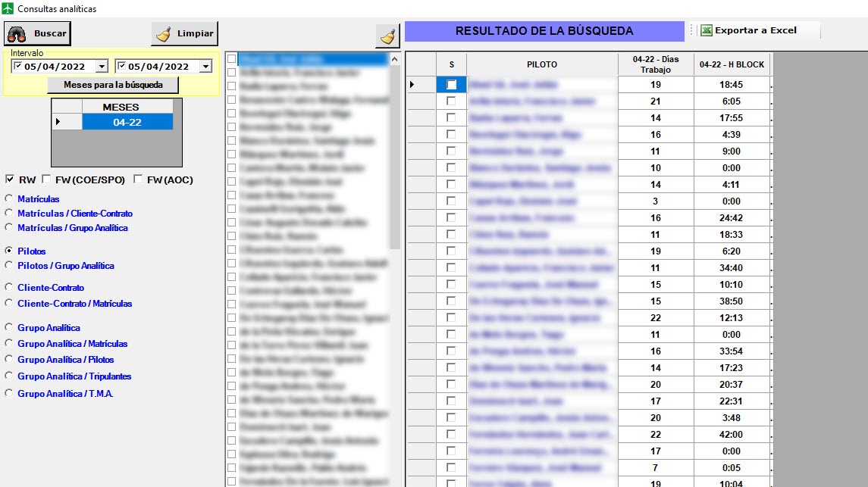Choose Grupo Analítica / Tripulantes option

pyautogui.click(x=9, y=376)
